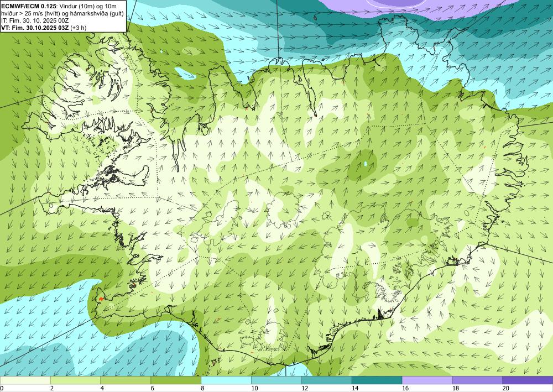Click the legend label '18'
The width and height of the screenshot is (553, 392).
(455, 388)
